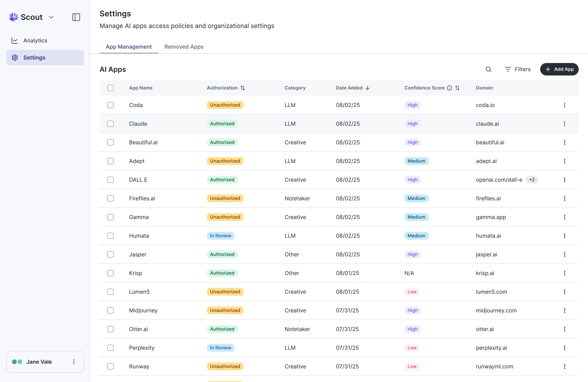Click the Add App button

[x=559, y=69]
